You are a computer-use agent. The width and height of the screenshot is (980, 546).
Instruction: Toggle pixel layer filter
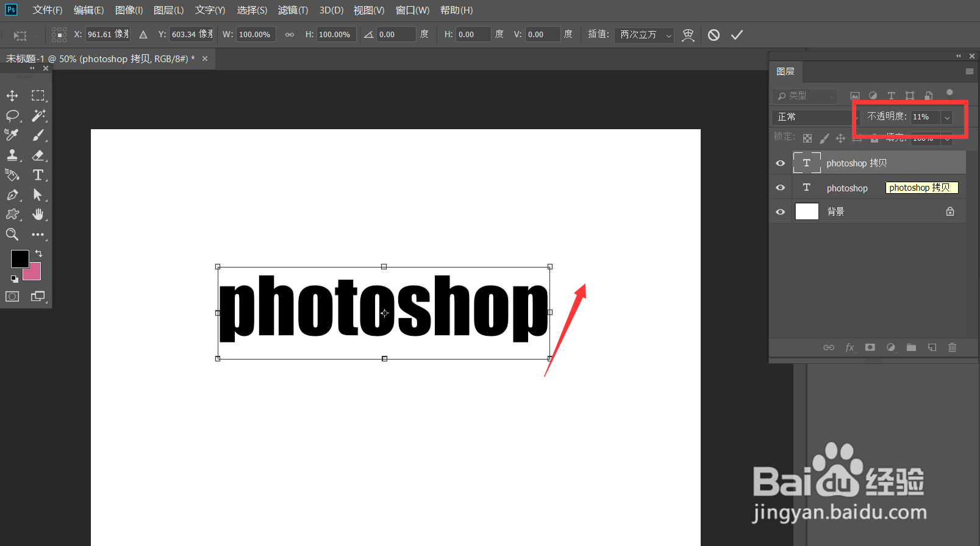tap(855, 96)
